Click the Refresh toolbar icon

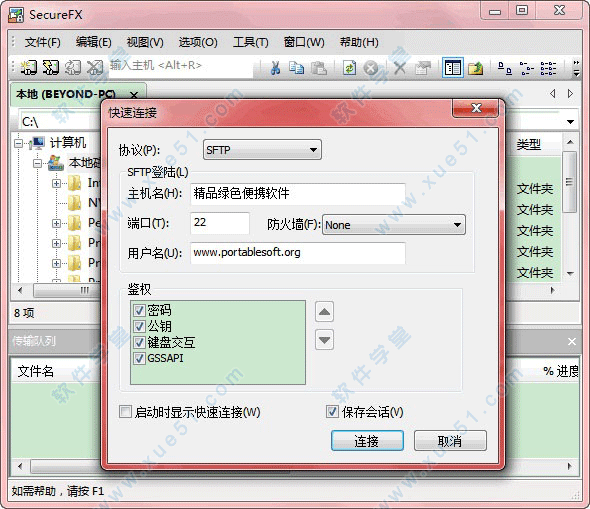pyautogui.click(x=349, y=68)
